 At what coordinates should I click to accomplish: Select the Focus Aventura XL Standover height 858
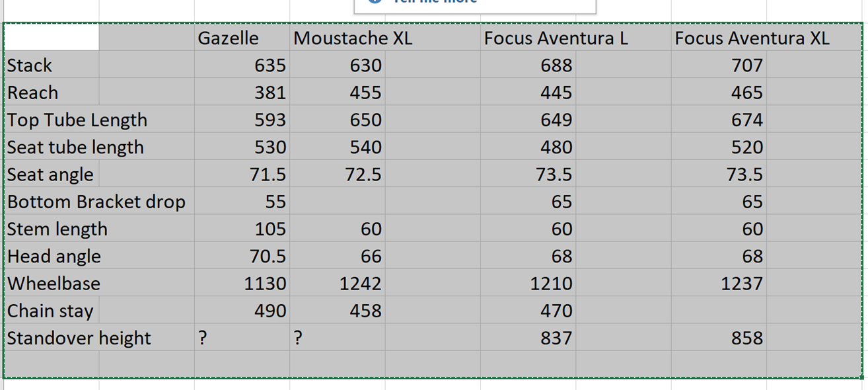click(718, 338)
